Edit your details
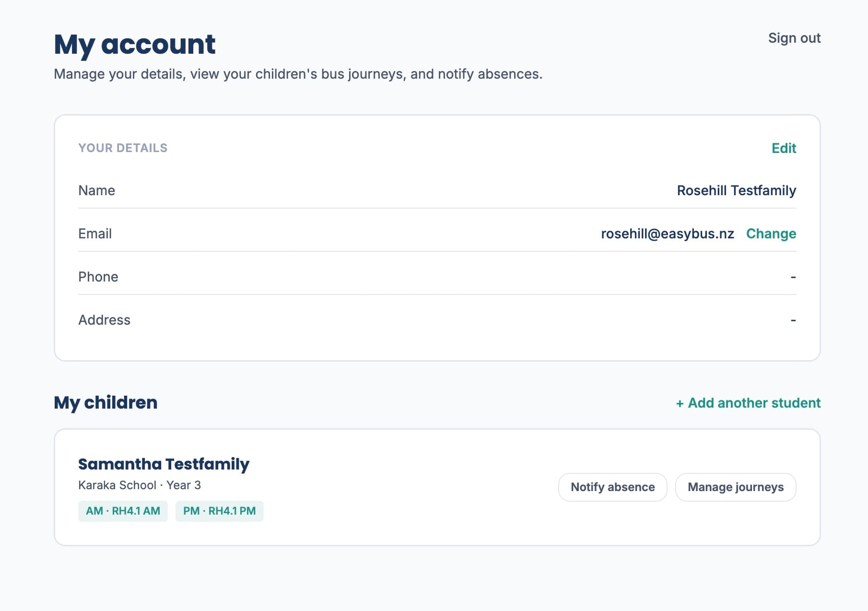The image size is (868, 611). pos(784,148)
